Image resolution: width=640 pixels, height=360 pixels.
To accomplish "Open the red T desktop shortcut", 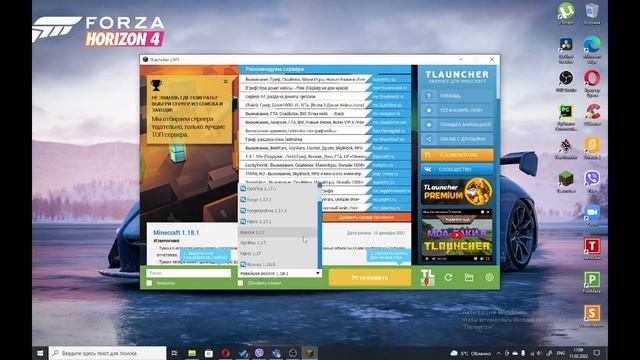I will [x=592, y=248].
